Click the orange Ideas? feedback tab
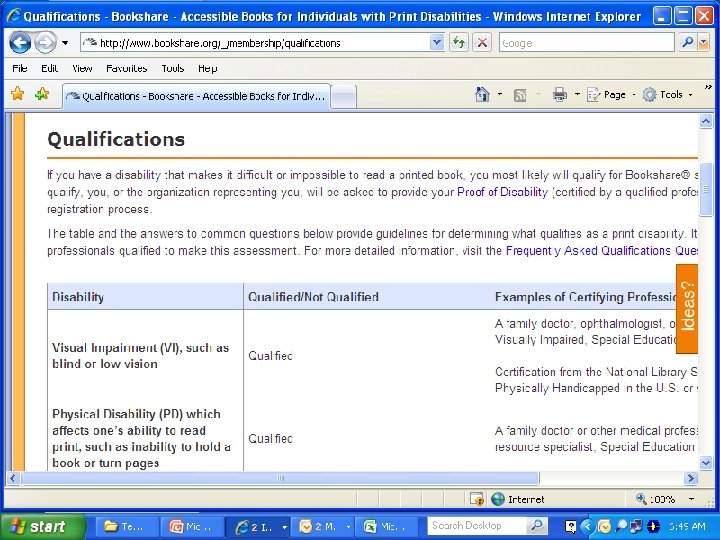 [x=687, y=309]
